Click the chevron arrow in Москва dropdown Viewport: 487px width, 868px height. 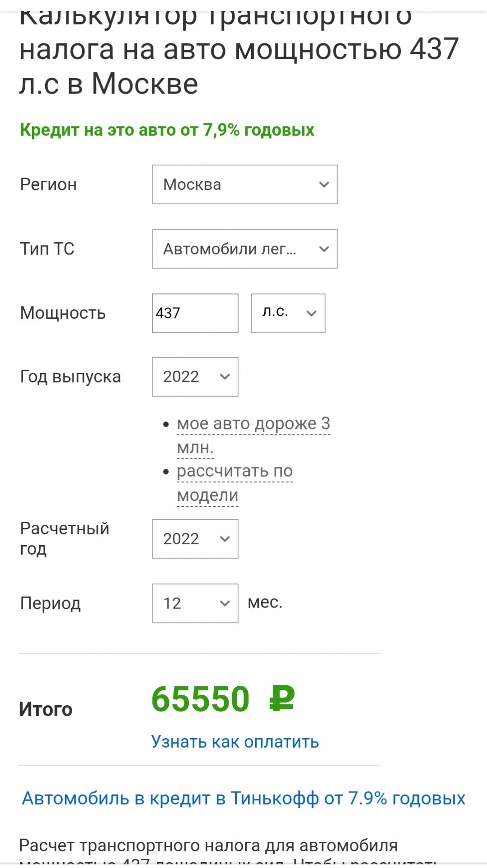click(324, 184)
